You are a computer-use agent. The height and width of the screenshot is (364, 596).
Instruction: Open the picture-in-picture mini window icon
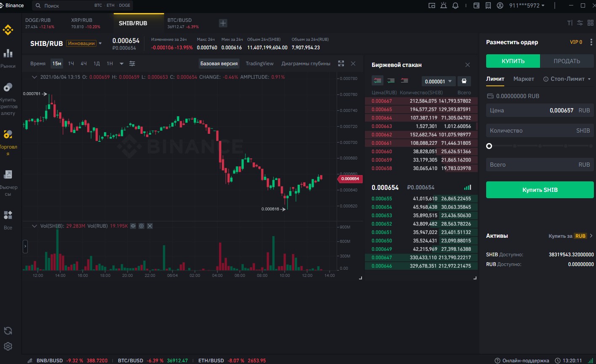point(431,5)
